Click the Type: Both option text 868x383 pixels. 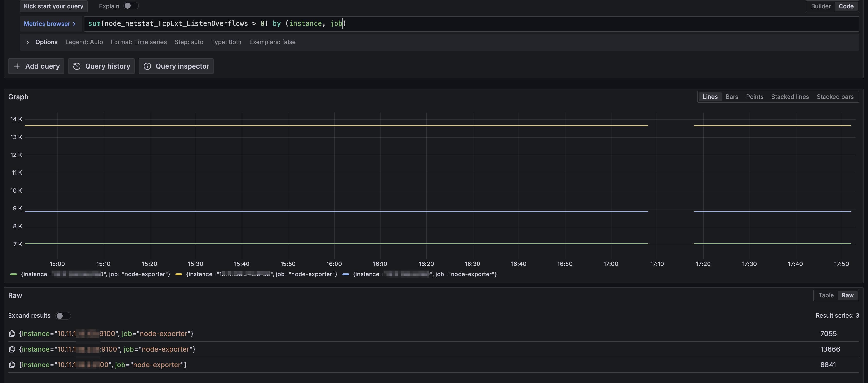(x=226, y=42)
